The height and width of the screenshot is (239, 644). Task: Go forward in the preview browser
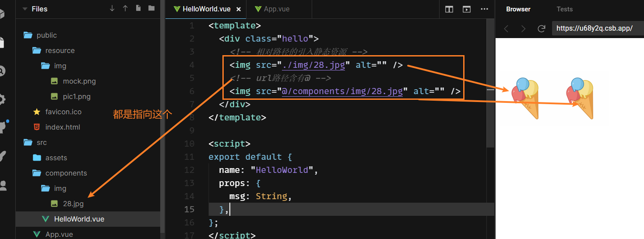click(523, 28)
